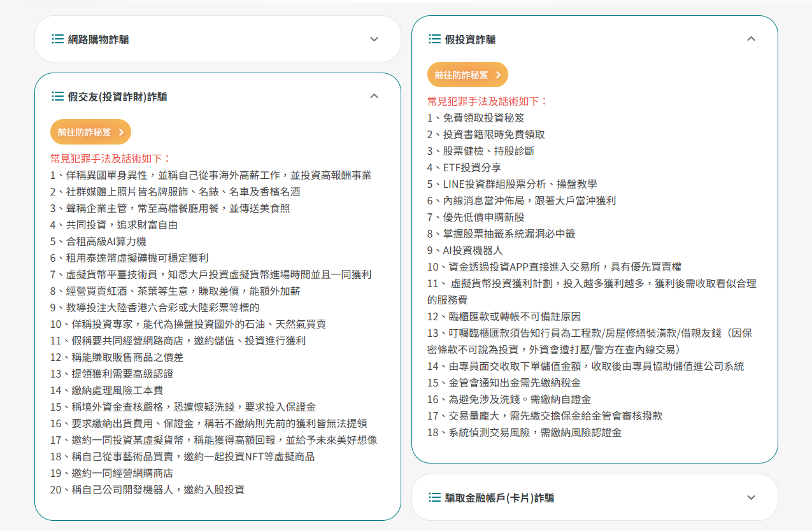Click the list icon beside 假交友(投資詐財)詐騙
Viewport: 812px width, 531px height.
57,96
